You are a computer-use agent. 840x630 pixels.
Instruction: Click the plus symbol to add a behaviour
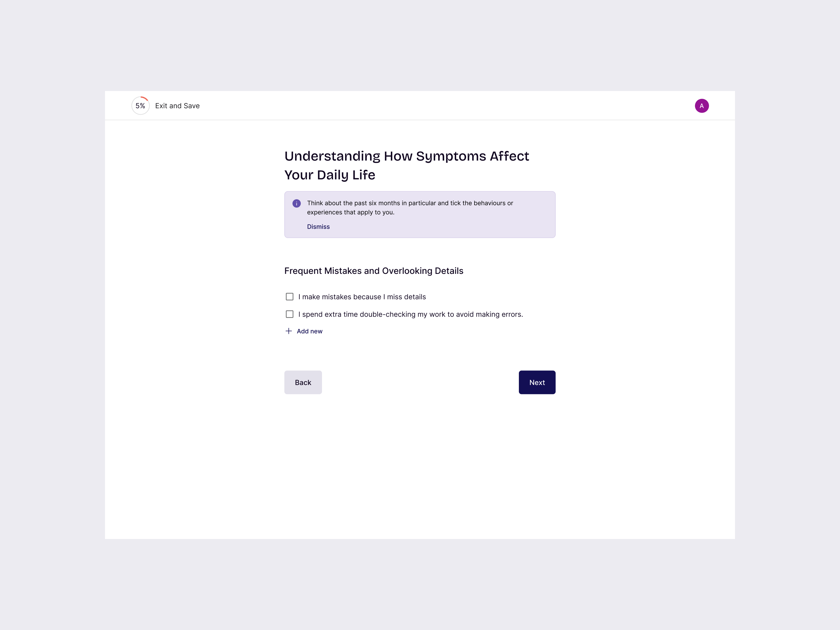point(289,331)
